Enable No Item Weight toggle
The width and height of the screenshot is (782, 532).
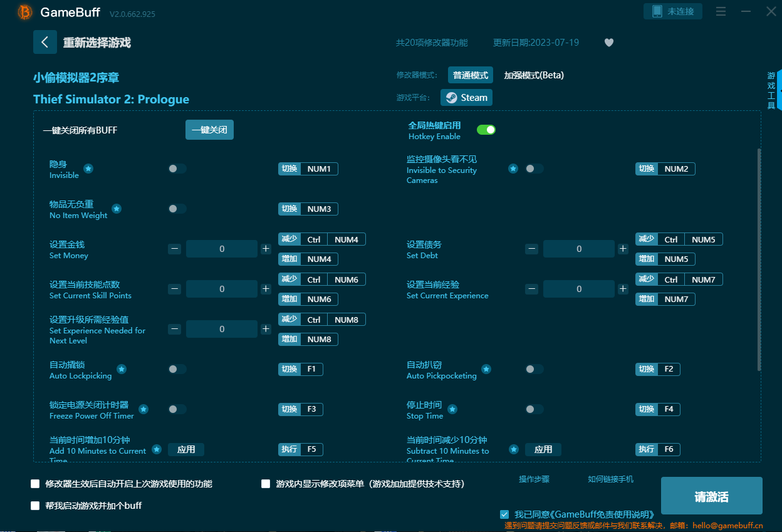click(177, 209)
